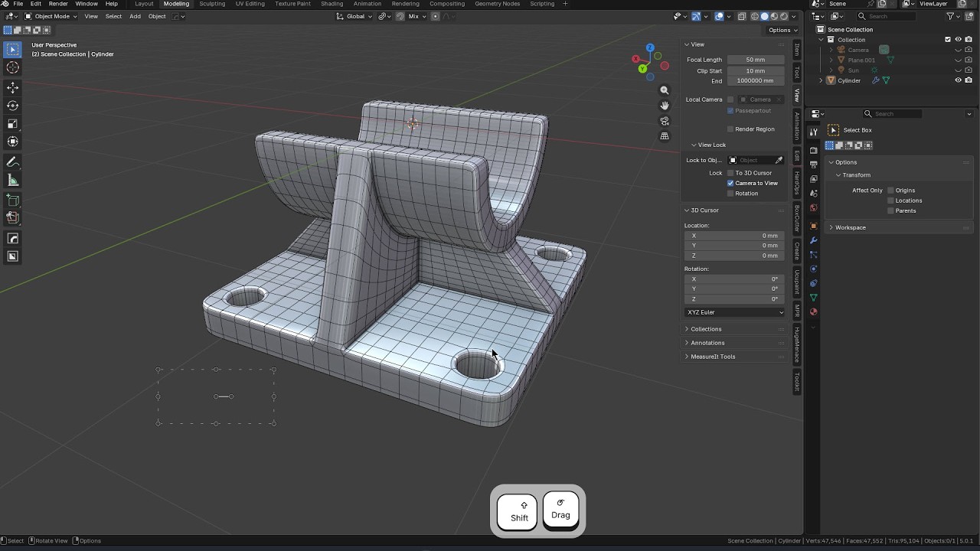Click the Focal Length 50 mm field
This screenshot has width=980, height=551.
point(755,60)
